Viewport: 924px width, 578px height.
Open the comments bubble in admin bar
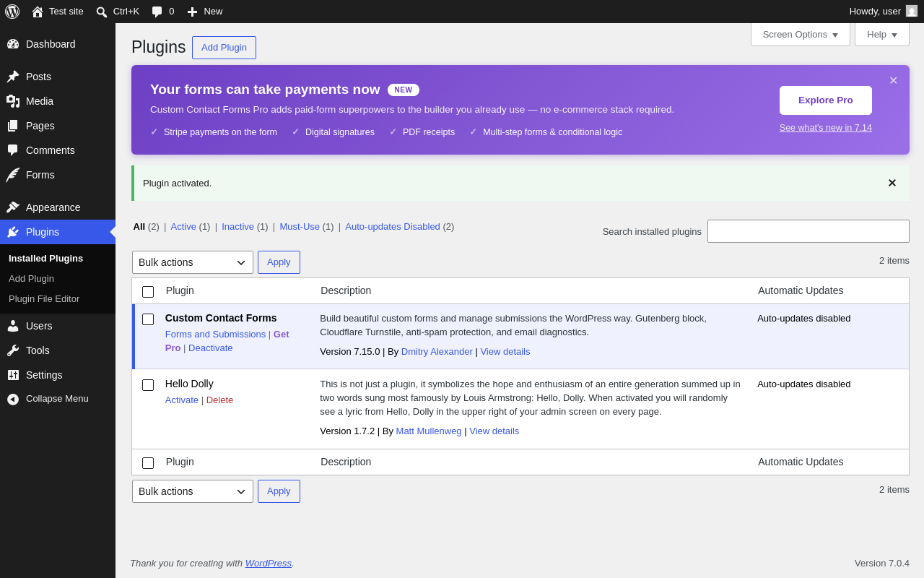(x=157, y=12)
